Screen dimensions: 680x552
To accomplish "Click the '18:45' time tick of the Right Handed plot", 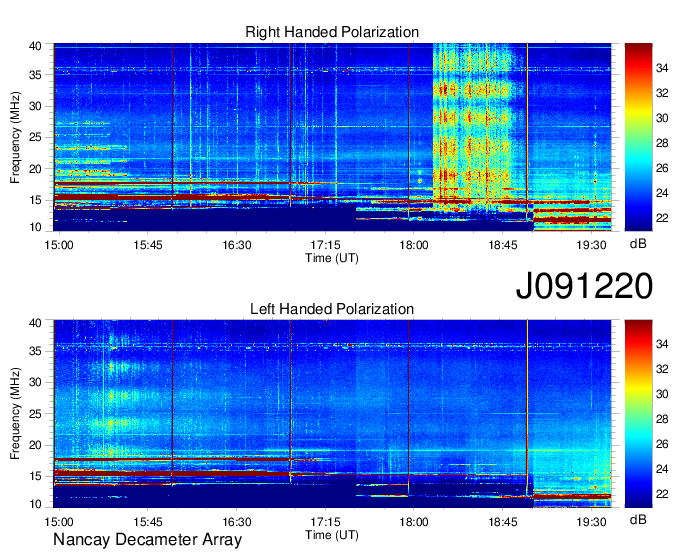I will [x=503, y=245].
